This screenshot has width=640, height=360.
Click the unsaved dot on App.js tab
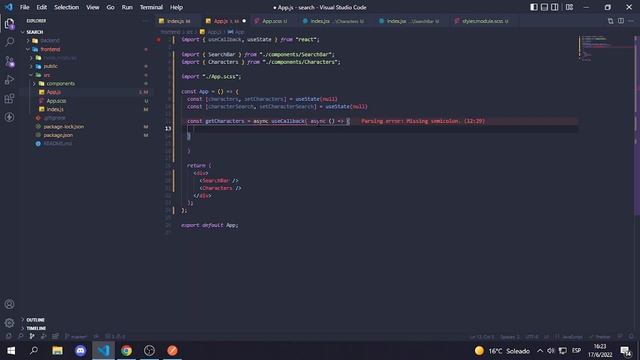tap(244, 21)
